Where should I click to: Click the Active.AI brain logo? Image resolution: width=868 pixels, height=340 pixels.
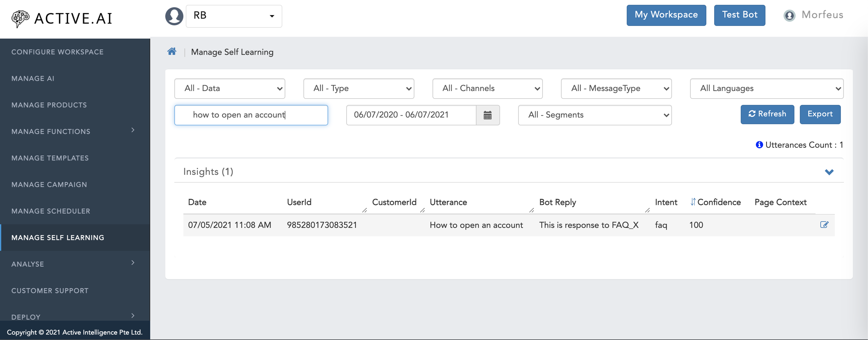tap(20, 18)
